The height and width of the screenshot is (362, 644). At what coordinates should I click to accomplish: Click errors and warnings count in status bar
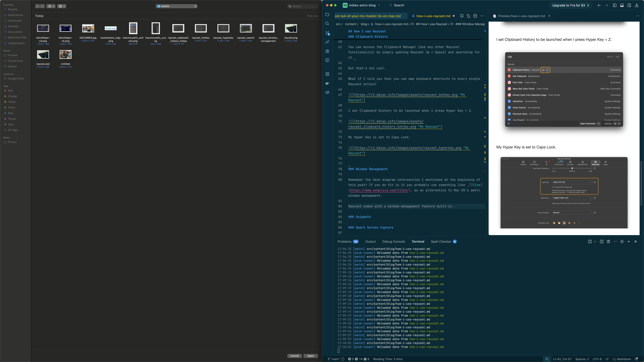coord(359,359)
